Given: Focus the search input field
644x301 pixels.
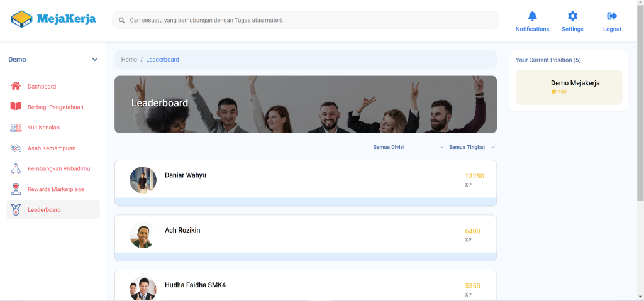Looking at the screenshot, I should tap(305, 20).
